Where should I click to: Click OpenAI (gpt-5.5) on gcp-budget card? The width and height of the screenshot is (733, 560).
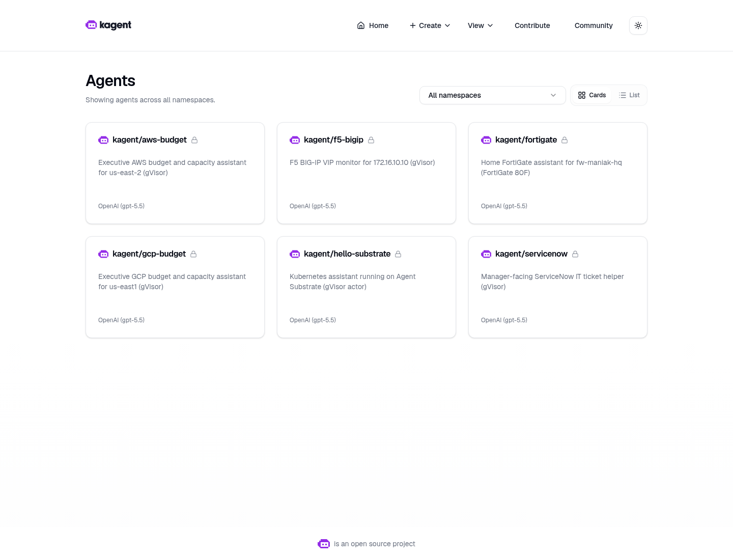121,320
